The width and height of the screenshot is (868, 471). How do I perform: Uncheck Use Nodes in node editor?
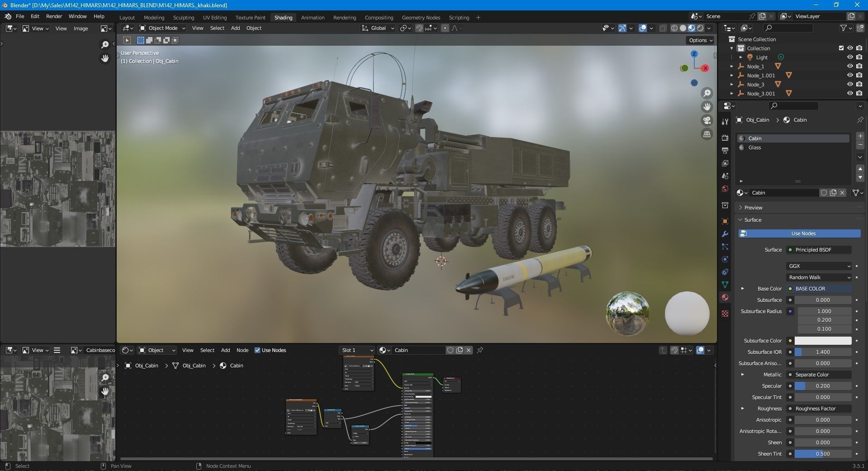coord(257,350)
